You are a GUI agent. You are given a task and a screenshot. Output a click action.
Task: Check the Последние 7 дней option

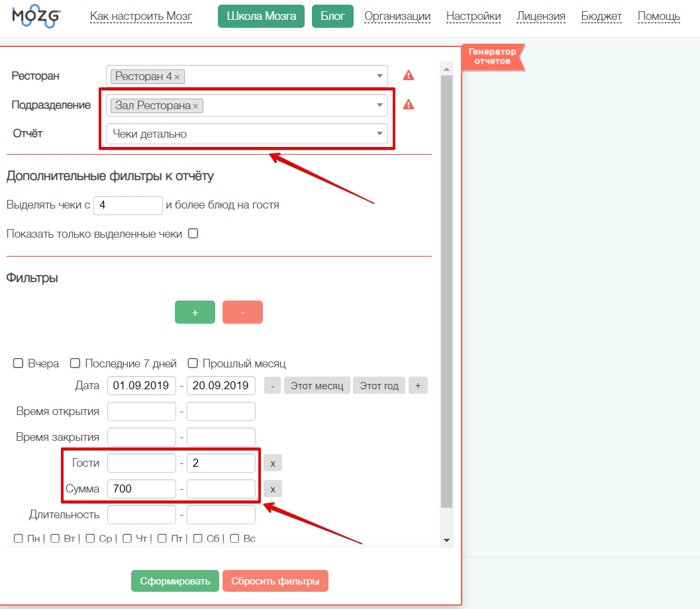point(75,363)
